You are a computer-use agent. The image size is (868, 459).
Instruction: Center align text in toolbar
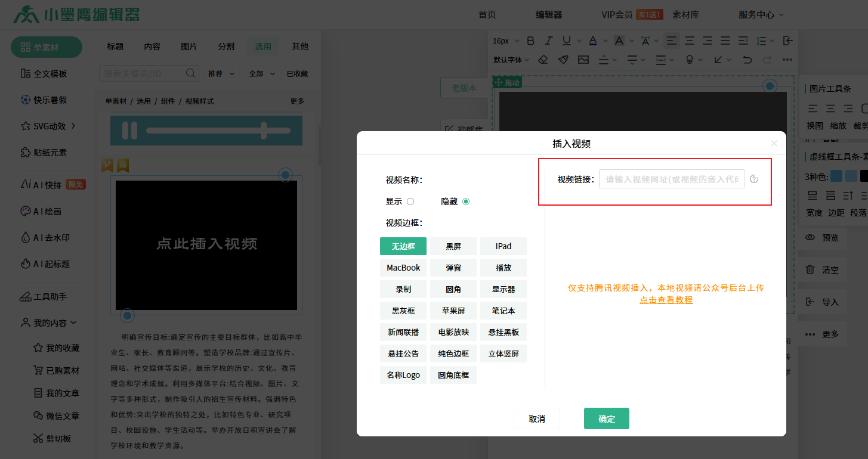coord(690,41)
